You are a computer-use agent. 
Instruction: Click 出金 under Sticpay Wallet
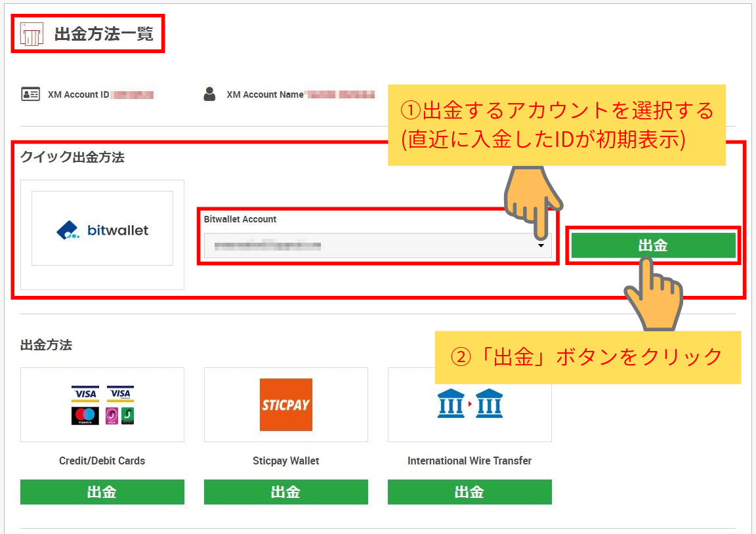tap(285, 492)
